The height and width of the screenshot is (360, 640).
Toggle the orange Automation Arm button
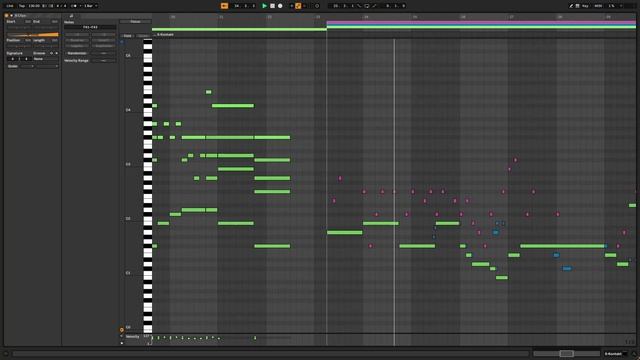coord(298,6)
